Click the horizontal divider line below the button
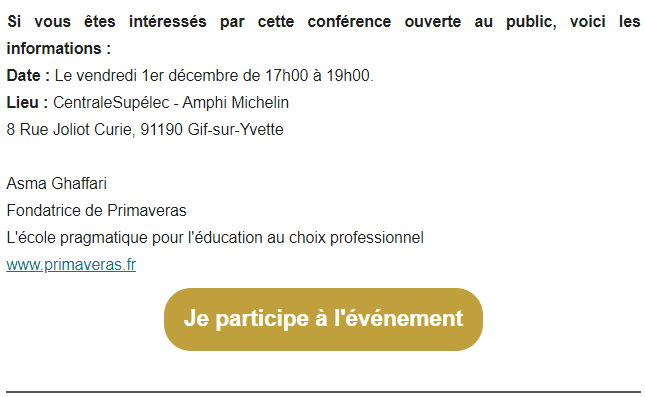 click(323, 392)
